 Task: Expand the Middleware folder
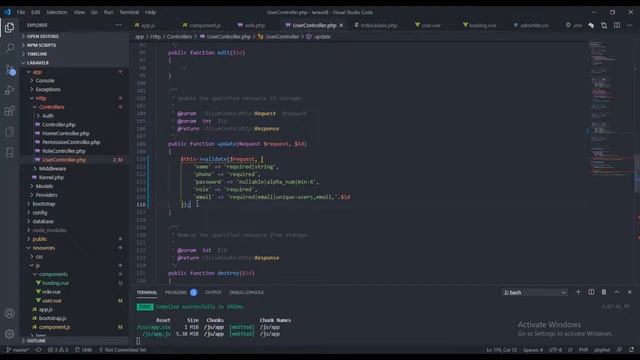pos(52,169)
